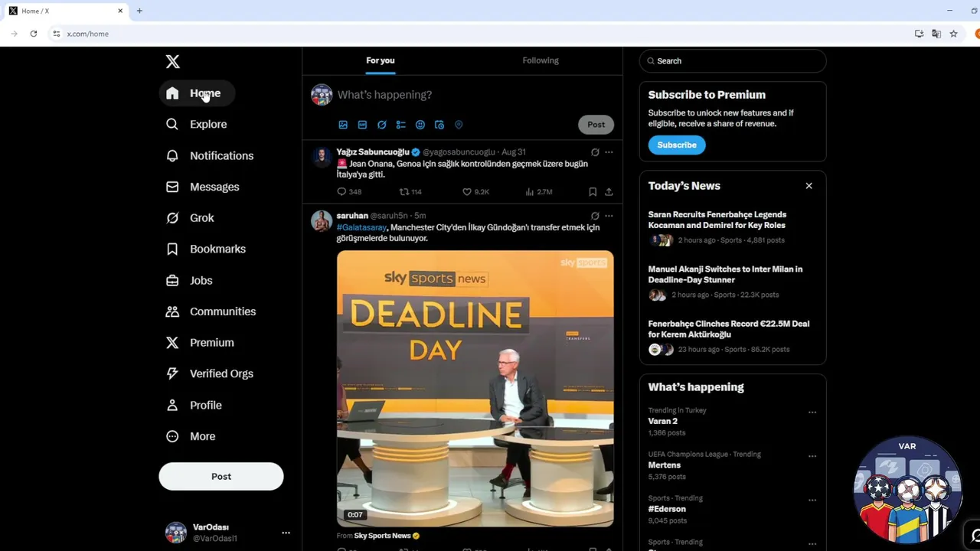Repost the Jean Onana post
The height and width of the screenshot is (551, 980).
410,192
